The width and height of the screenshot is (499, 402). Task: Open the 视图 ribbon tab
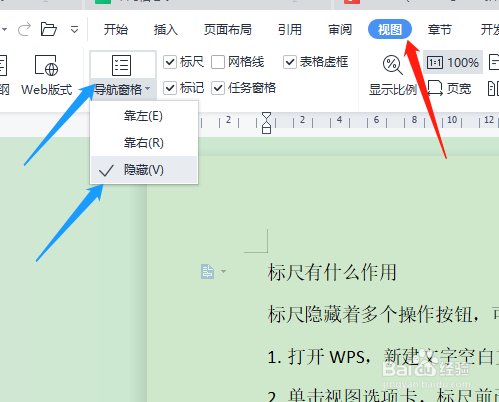pyautogui.click(x=390, y=29)
